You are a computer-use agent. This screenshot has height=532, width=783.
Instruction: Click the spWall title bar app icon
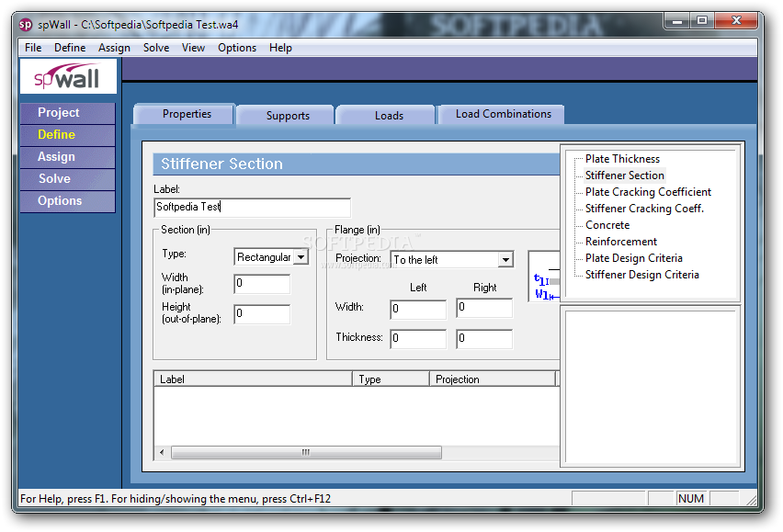point(26,25)
